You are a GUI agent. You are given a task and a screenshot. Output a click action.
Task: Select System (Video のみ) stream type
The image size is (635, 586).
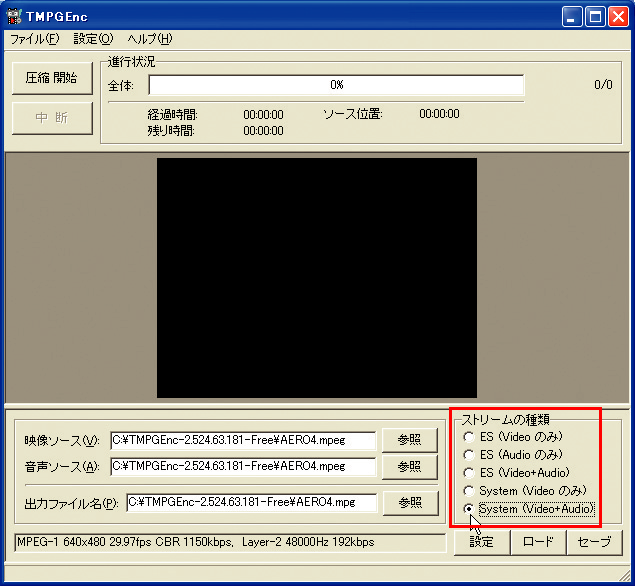tap(525, 491)
